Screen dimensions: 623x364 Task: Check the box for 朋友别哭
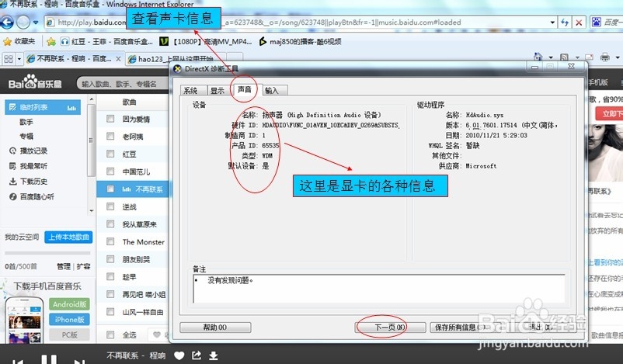[110, 259]
